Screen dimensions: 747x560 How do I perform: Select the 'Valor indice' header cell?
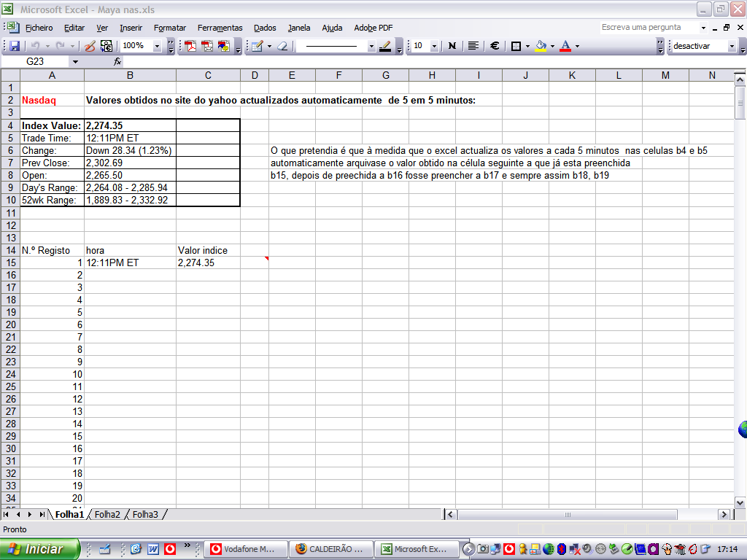208,251
